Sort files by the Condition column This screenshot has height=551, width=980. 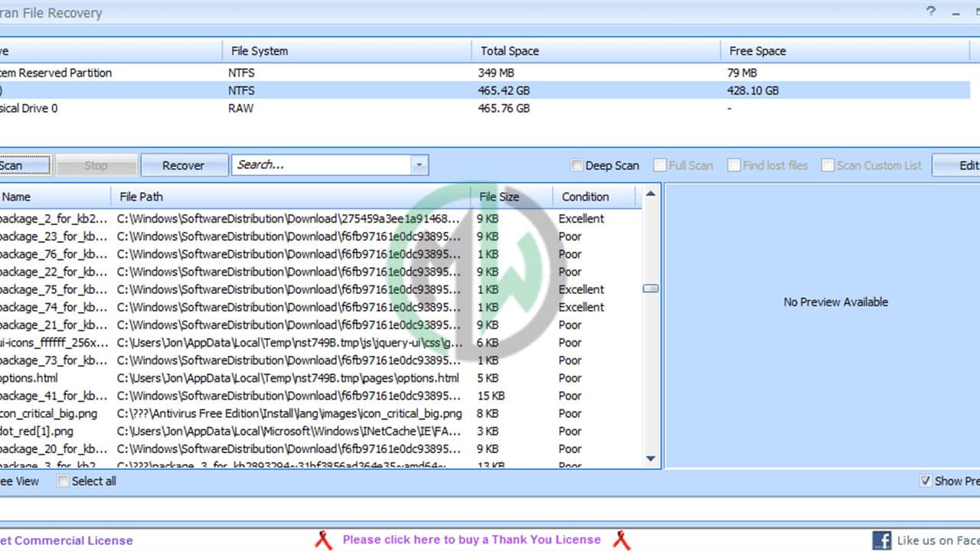point(585,197)
